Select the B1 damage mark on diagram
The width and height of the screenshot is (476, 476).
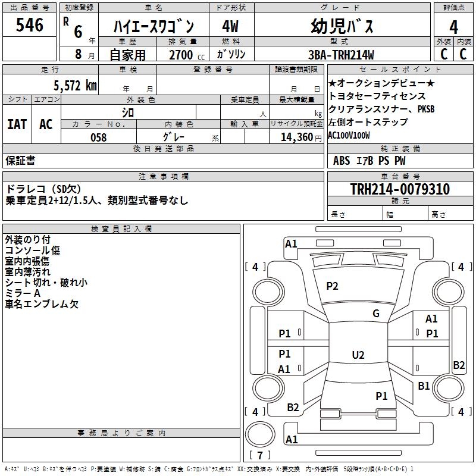click(424, 386)
